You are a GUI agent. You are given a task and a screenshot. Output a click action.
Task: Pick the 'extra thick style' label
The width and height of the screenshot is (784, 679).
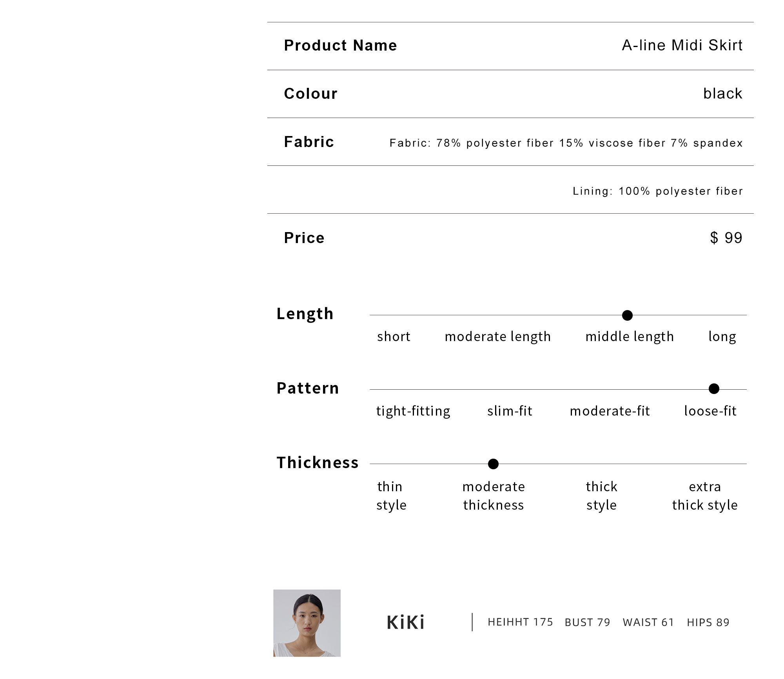pos(704,496)
